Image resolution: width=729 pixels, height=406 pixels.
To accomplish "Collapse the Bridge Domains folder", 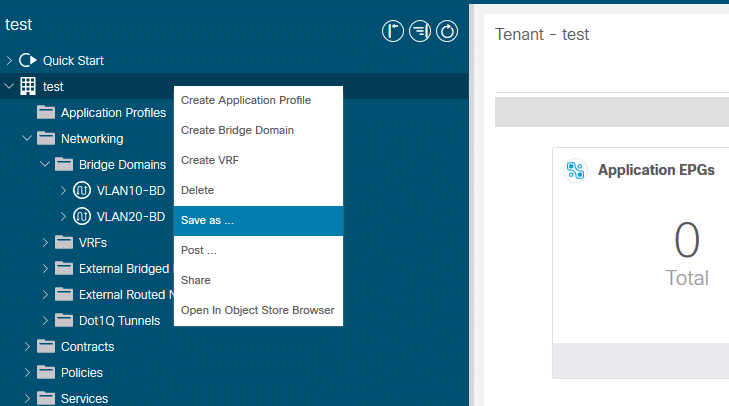I will coord(45,165).
